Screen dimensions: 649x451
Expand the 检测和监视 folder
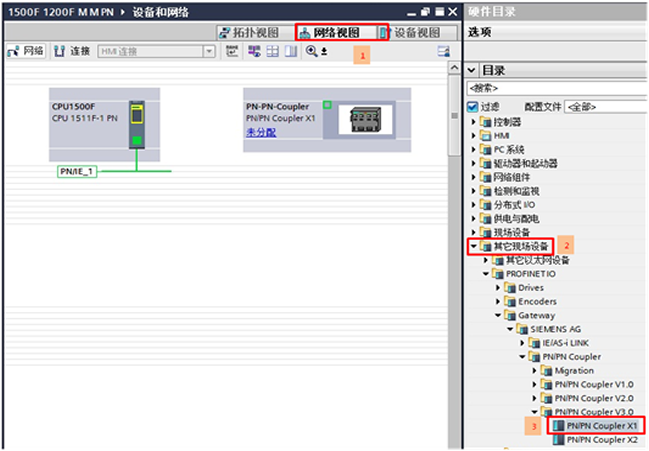(474, 191)
